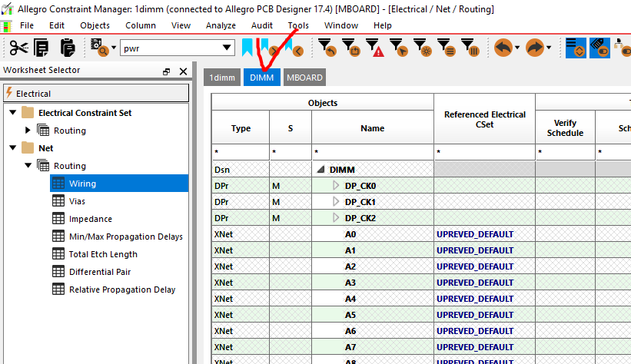The height and width of the screenshot is (364, 631).
Task: Click the previous bookmark icon
Action: point(294,48)
